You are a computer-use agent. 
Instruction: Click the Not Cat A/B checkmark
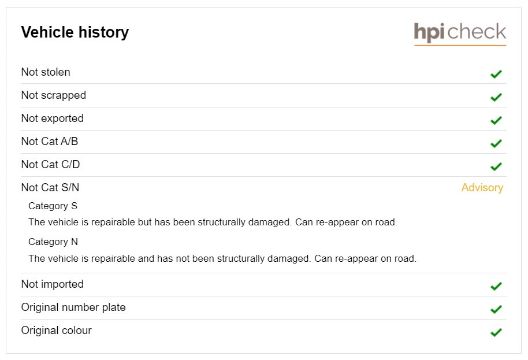(496, 143)
